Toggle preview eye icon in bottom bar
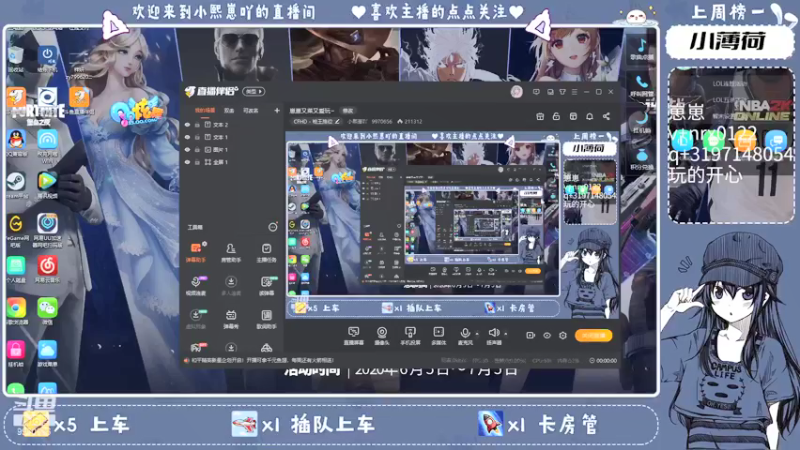The height and width of the screenshot is (450, 800). (x=547, y=335)
